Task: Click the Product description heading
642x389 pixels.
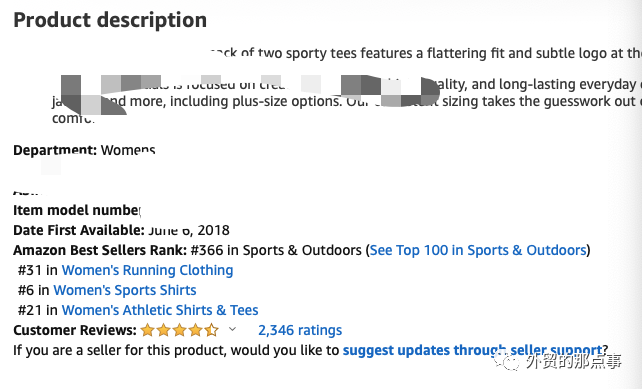Action: [110, 20]
